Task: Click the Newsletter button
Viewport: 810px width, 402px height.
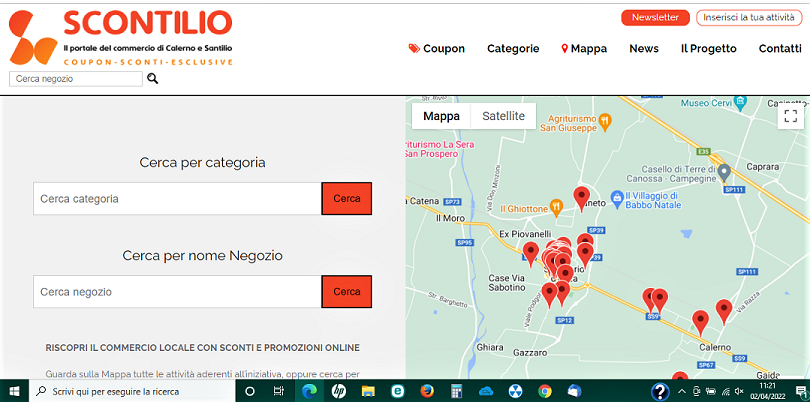Action: coord(655,18)
